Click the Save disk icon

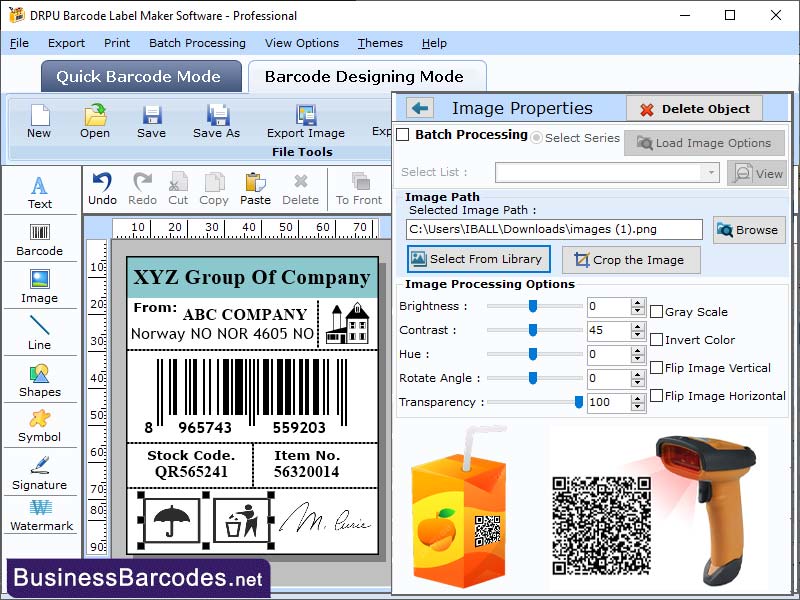coord(152,115)
